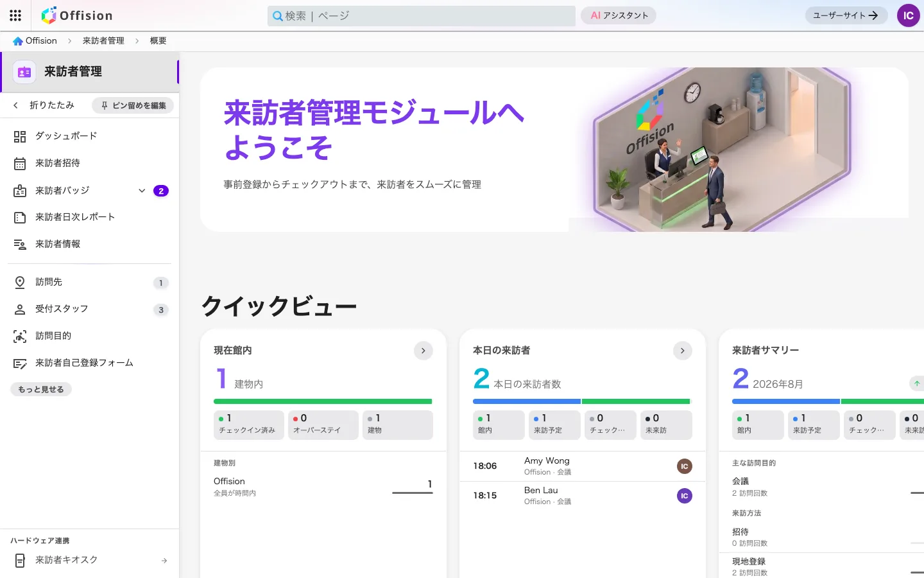The image size is (924, 578).
Task: Click the AI アシスタント button
Action: (619, 15)
